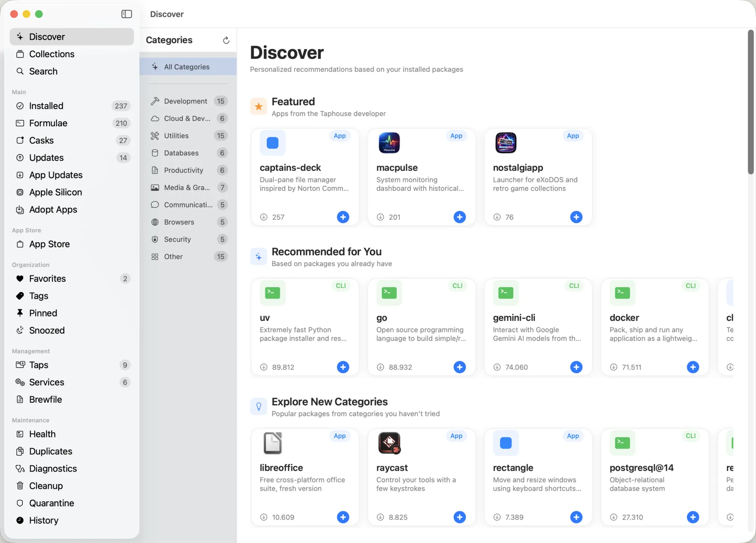Click the rectangle app icon
The width and height of the screenshot is (756, 543).
[x=506, y=443]
